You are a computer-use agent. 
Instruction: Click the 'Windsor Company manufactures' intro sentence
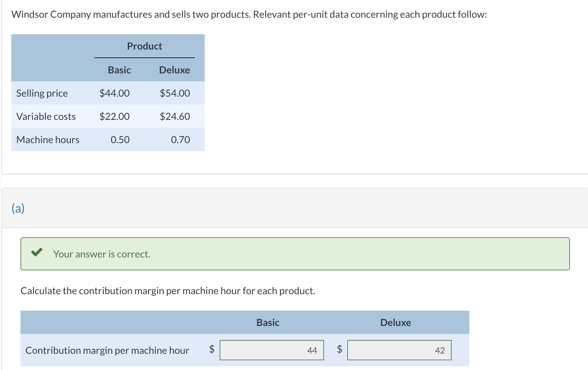(249, 14)
